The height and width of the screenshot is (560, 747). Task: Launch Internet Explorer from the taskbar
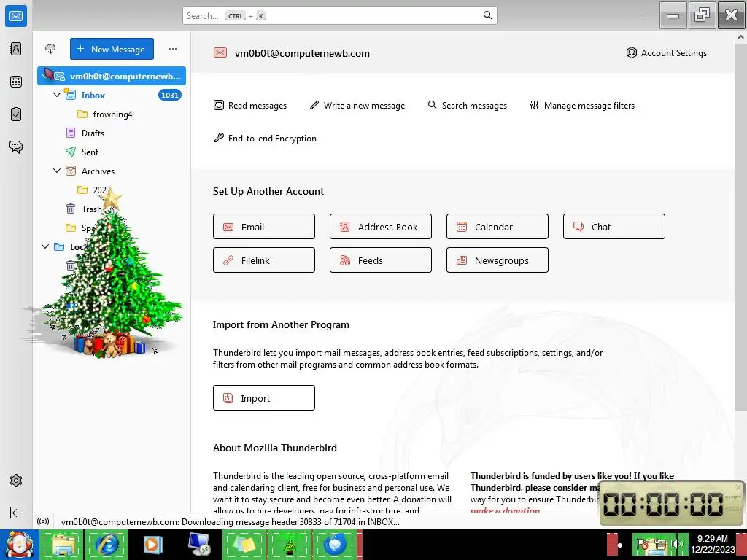click(107, 545)
